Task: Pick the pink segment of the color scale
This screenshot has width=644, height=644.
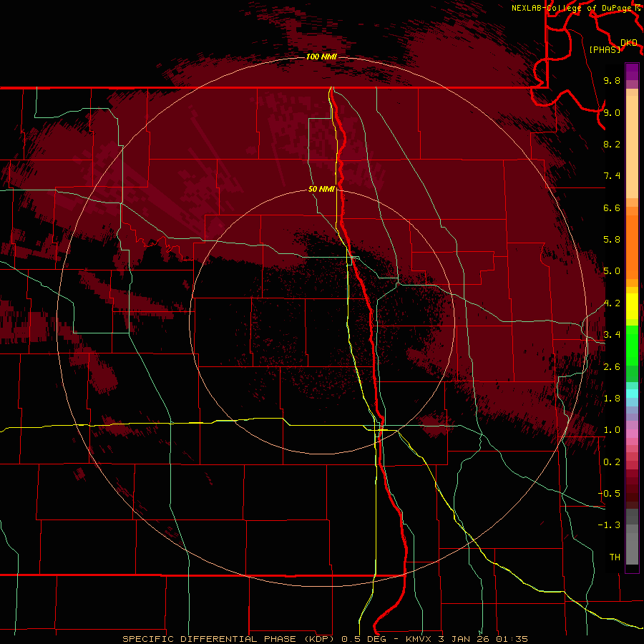Action: [632, 434]
